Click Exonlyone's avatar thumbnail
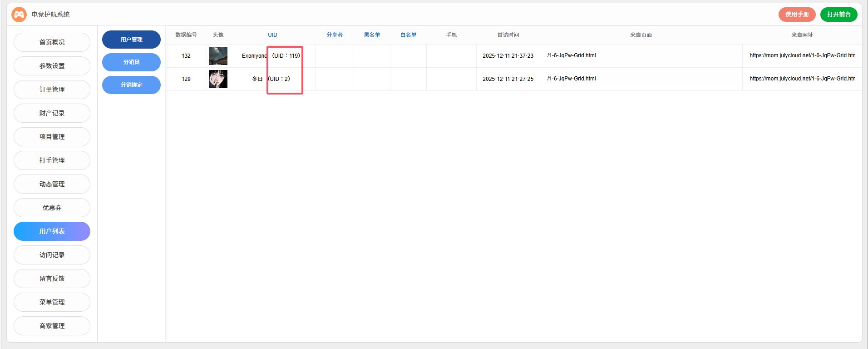 click(218, 56)
